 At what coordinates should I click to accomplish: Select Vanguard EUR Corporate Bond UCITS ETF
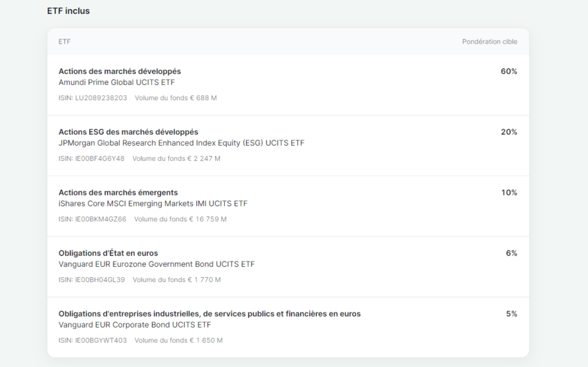click(x=134, y=325)
